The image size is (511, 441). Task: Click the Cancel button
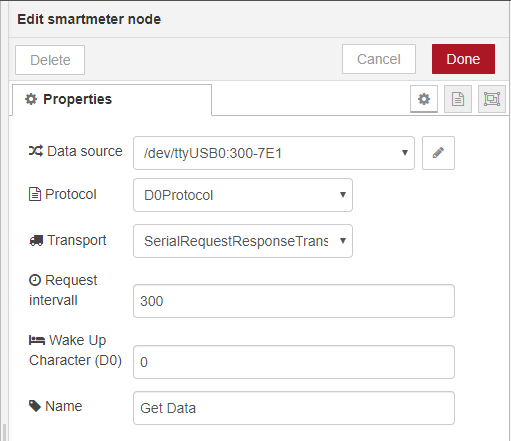(379, 59)
